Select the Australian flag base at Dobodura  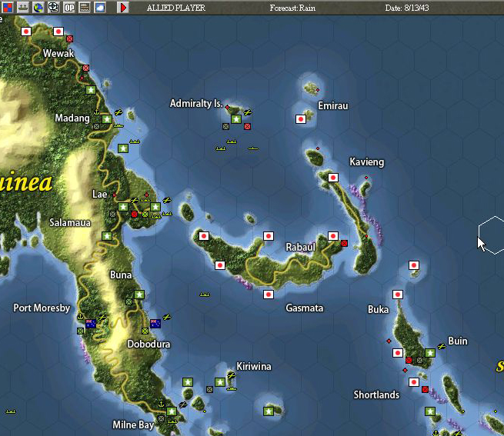click(x=155, y=324)
